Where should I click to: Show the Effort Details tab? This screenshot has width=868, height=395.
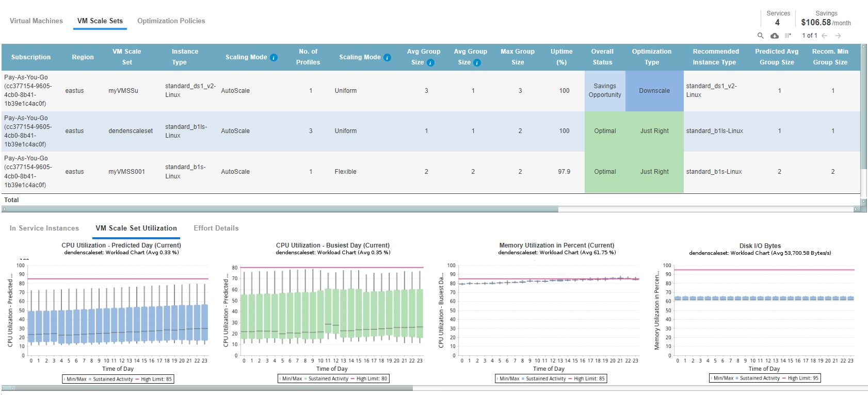point(216,228)
